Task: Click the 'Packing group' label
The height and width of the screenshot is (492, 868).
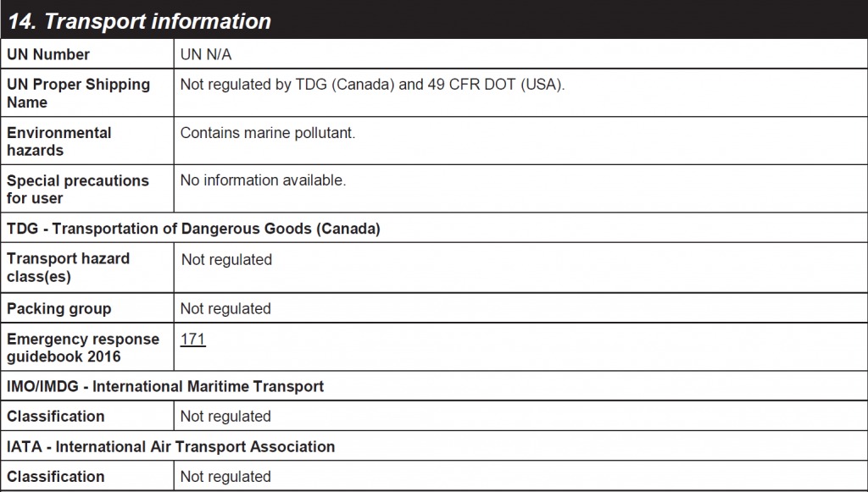Action: [58, 308]
